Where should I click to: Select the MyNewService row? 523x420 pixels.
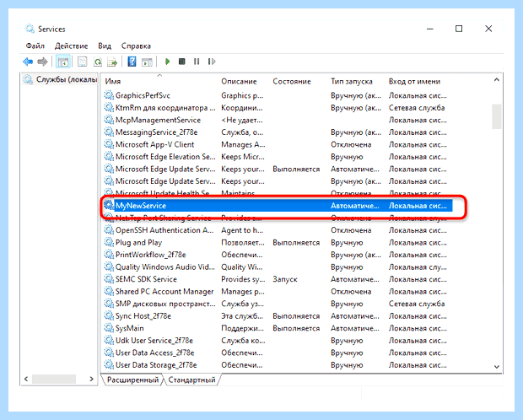pyautogui.click(x=278, y=206)
